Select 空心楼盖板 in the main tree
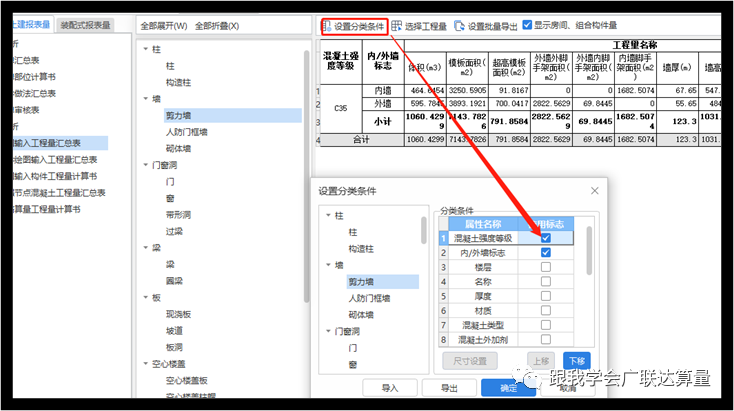This screenshot has width=734, height=411. 186,380
